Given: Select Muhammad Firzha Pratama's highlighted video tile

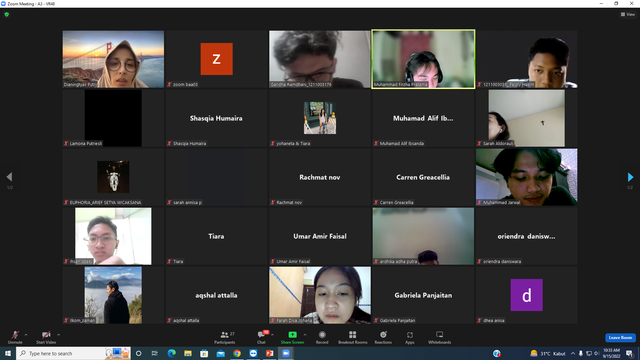Looking at the screenshot, I should click(423, 59).
